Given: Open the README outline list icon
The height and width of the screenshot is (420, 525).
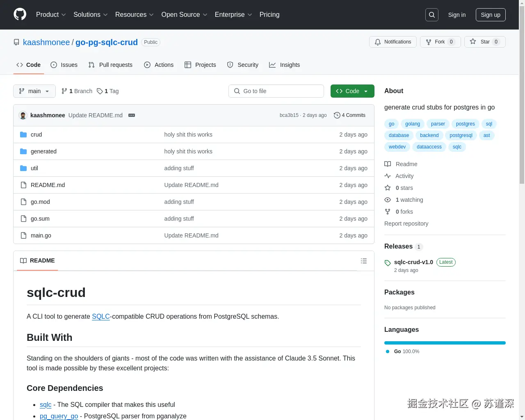Looking at the screenshot, I should 363,260.
